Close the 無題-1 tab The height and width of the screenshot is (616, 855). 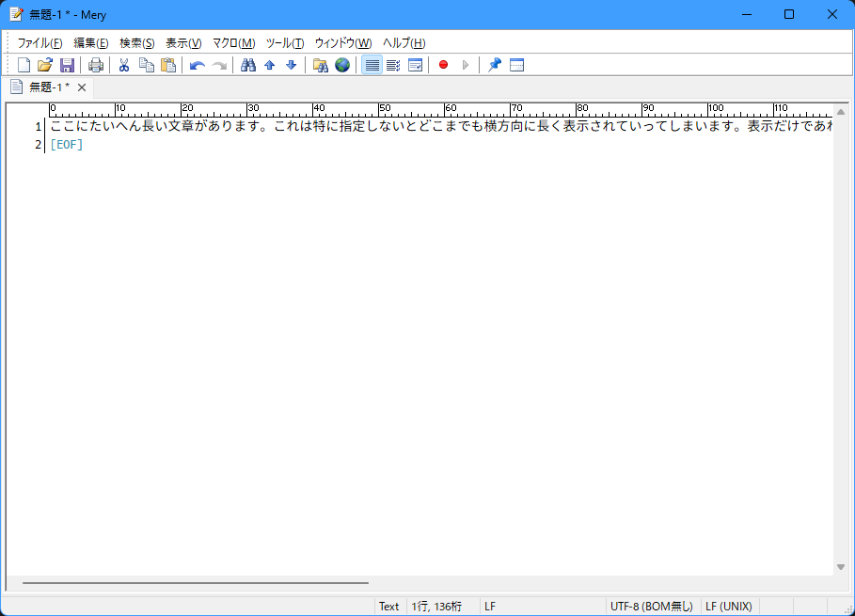(82, 87)
